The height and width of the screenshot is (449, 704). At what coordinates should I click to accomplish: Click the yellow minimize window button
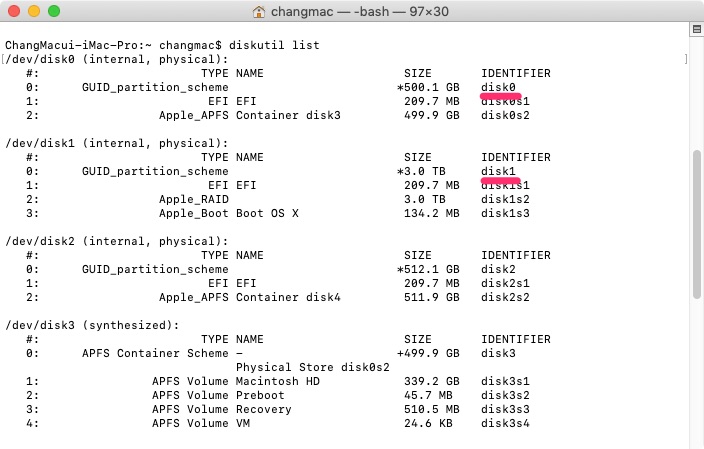coord(34,11)
